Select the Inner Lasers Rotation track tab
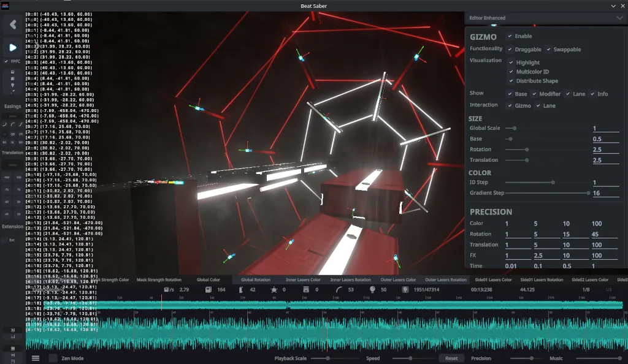The height and width of the screenshot is (364, 628). click(x=350, y=279)
